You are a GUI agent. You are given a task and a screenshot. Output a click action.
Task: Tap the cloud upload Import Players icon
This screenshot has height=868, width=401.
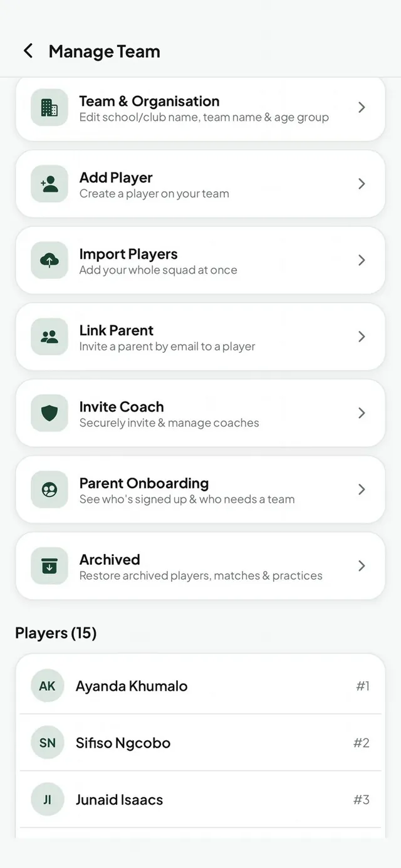[x=49, y=260]
